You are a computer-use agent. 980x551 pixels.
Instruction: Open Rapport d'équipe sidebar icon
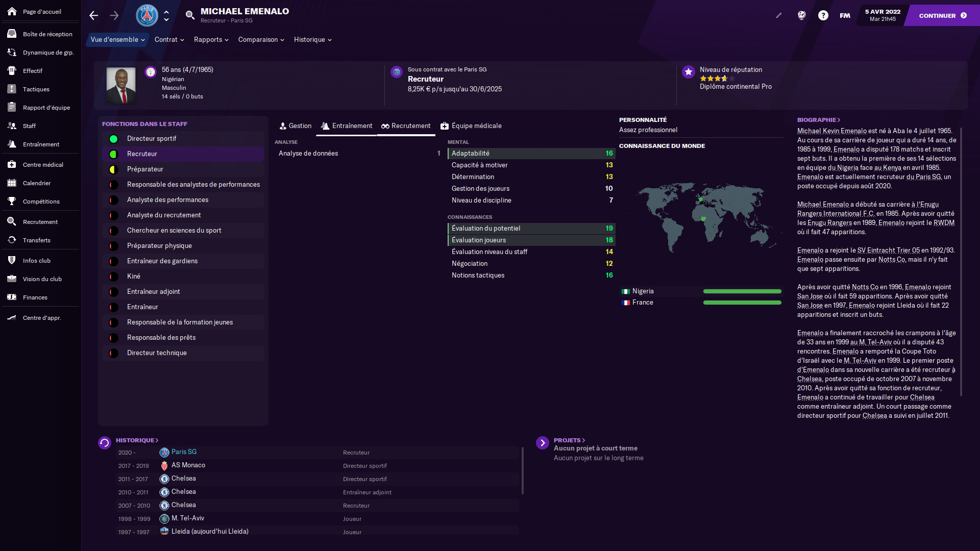tap(12, 107)
